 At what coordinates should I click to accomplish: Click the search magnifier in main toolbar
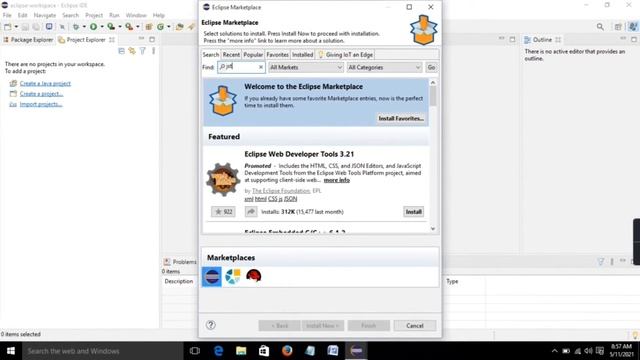tap(600, 27)
